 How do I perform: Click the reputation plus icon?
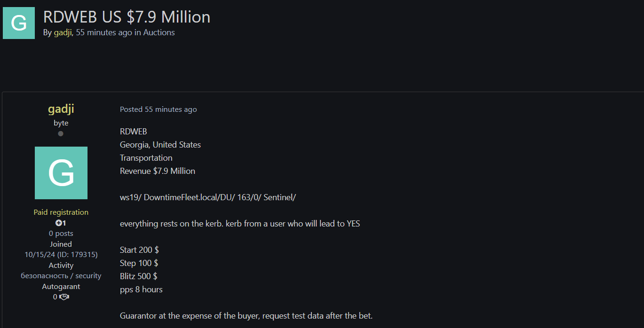58,223
